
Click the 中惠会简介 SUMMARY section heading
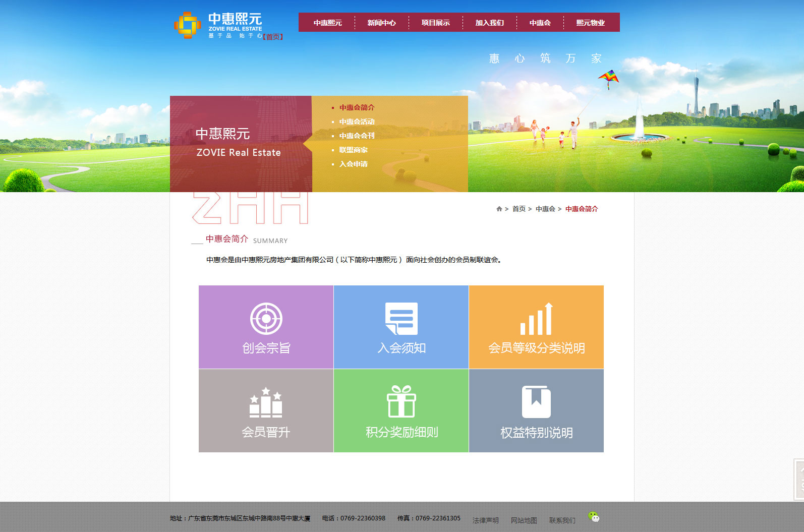(247, 239)
